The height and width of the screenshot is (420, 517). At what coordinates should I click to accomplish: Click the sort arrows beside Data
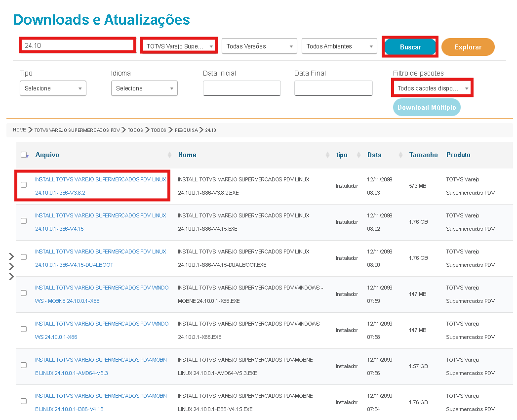point(400,155)
